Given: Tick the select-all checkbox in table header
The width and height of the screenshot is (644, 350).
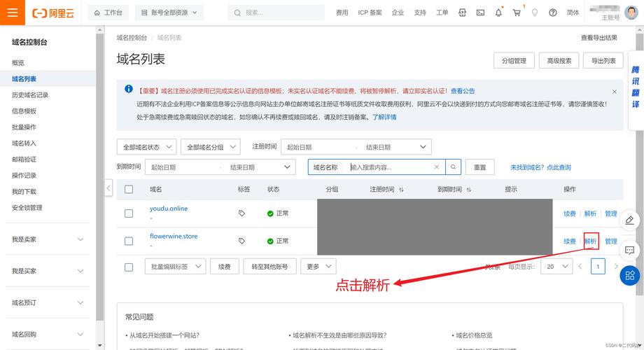Looking at the screenshot, I should point(129,190).
